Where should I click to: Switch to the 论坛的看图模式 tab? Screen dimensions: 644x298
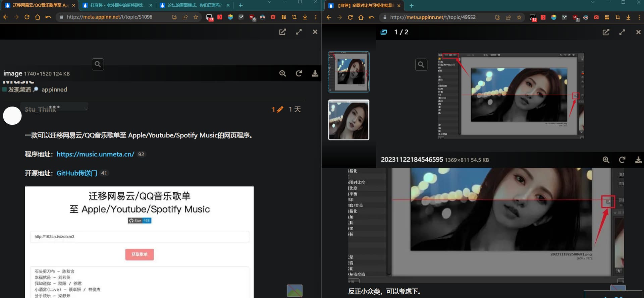[194, 5]
